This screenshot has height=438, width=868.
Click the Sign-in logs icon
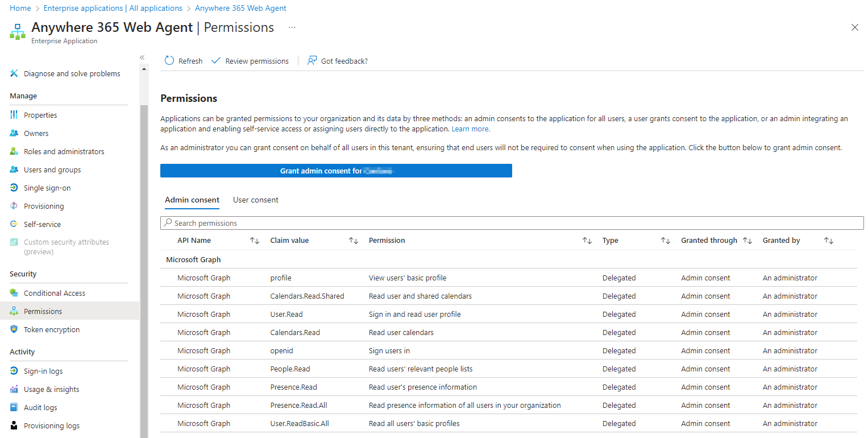14,371
